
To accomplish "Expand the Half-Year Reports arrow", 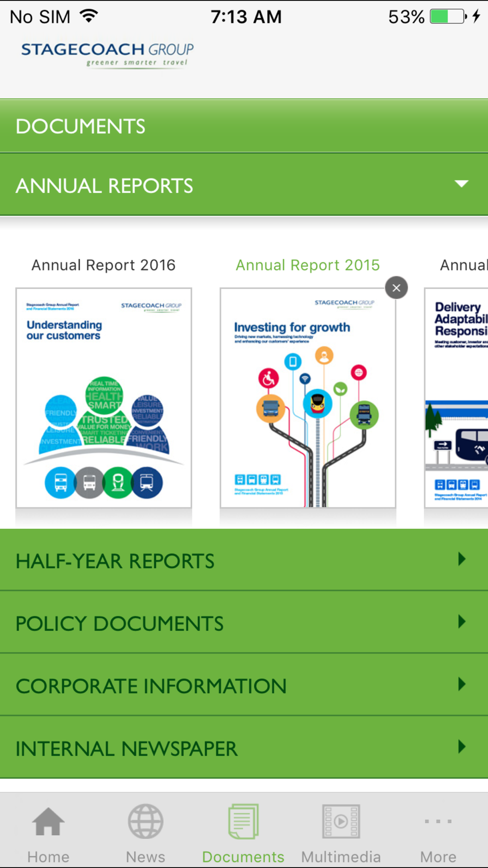I will 462,559.
